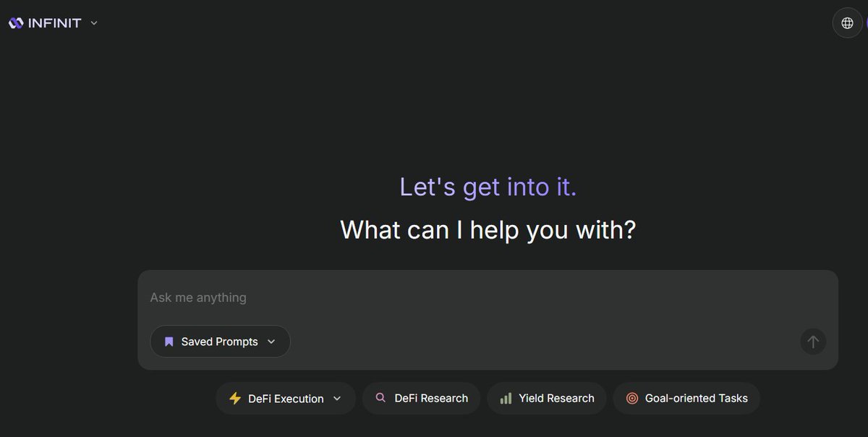This screenshot has width=868, height=437.
Task: Toggle the DeFi Execution mode chip
Action: click(x=285, y=398)
